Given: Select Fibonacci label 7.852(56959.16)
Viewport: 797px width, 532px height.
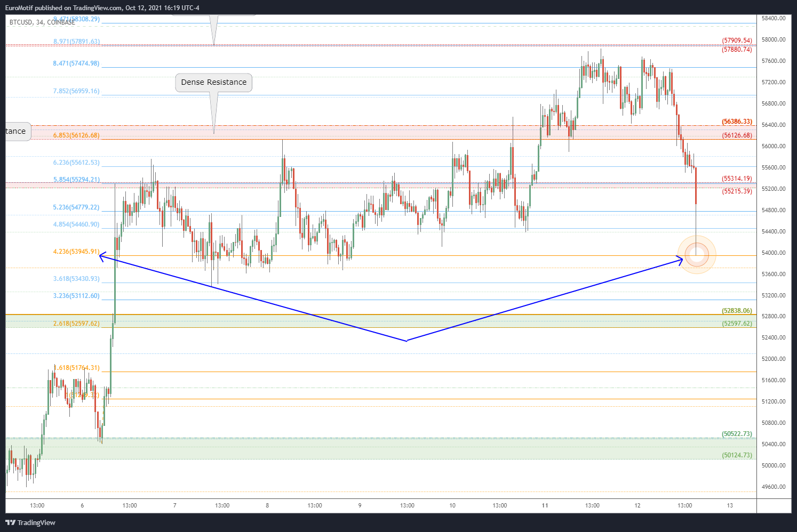Looking at the screenshot, I should (76, 91).
